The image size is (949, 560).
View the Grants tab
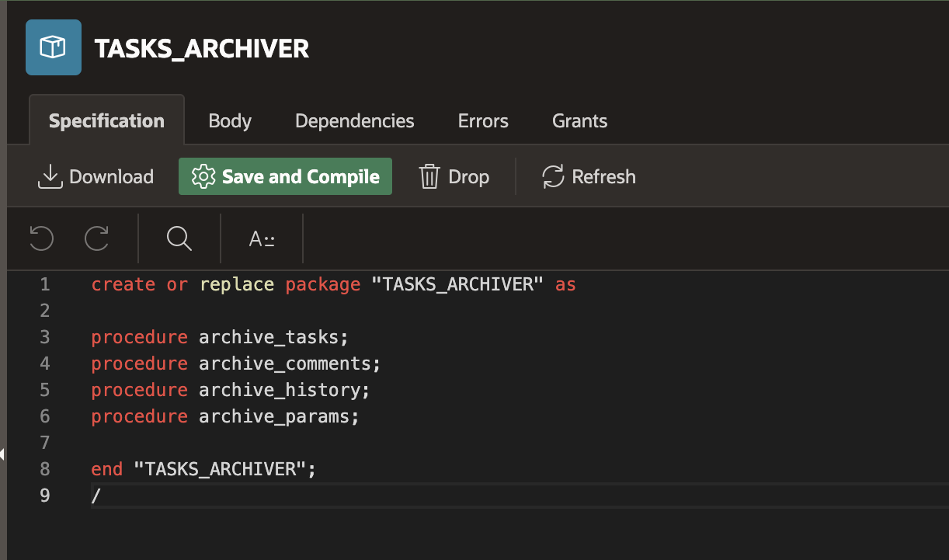tap(579, 121)
